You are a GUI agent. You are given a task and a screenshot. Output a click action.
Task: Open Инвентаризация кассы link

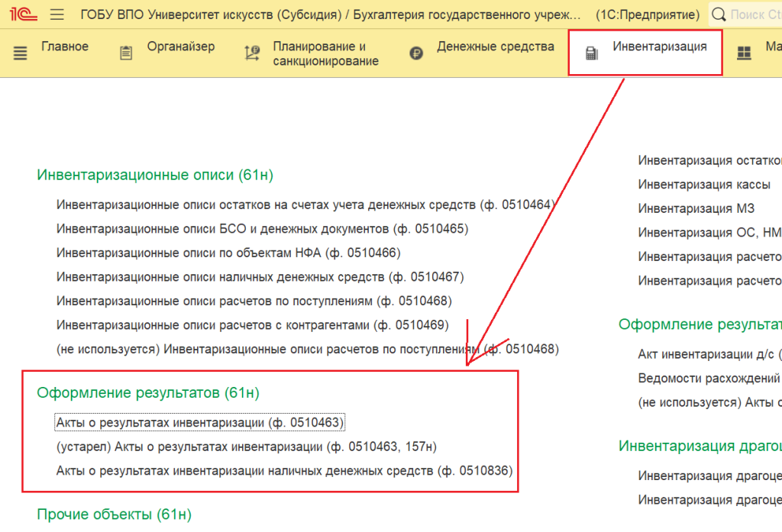pos(704,185)
